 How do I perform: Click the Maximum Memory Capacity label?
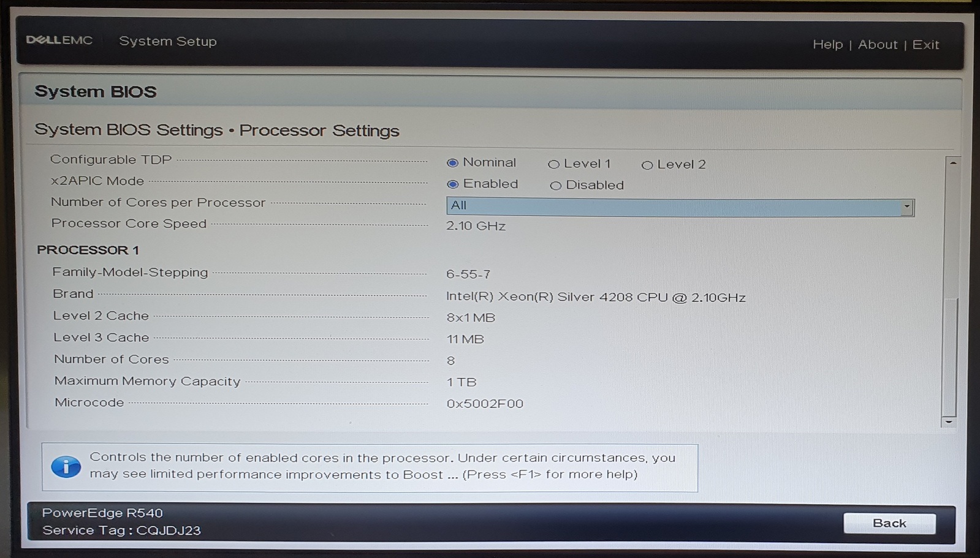coord(148,381)
